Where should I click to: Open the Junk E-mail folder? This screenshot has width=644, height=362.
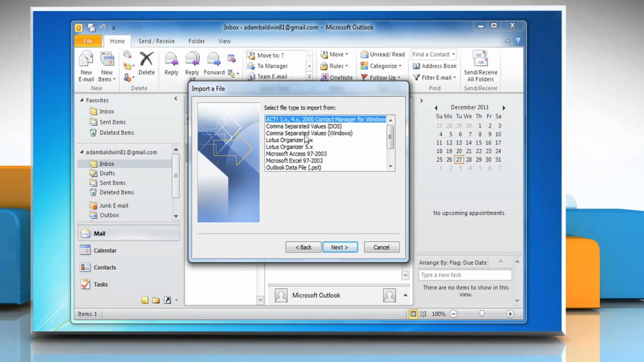click(x=114, y=205)
